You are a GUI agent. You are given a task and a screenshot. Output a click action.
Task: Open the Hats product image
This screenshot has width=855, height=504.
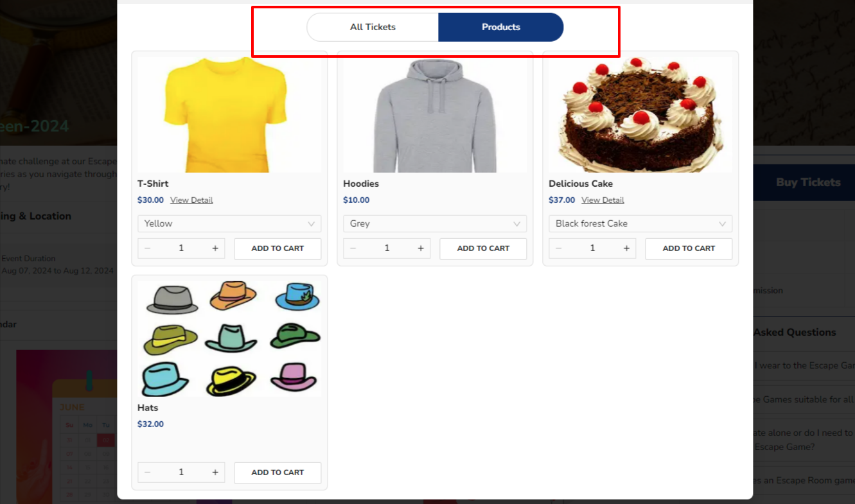tap(229, 339)
